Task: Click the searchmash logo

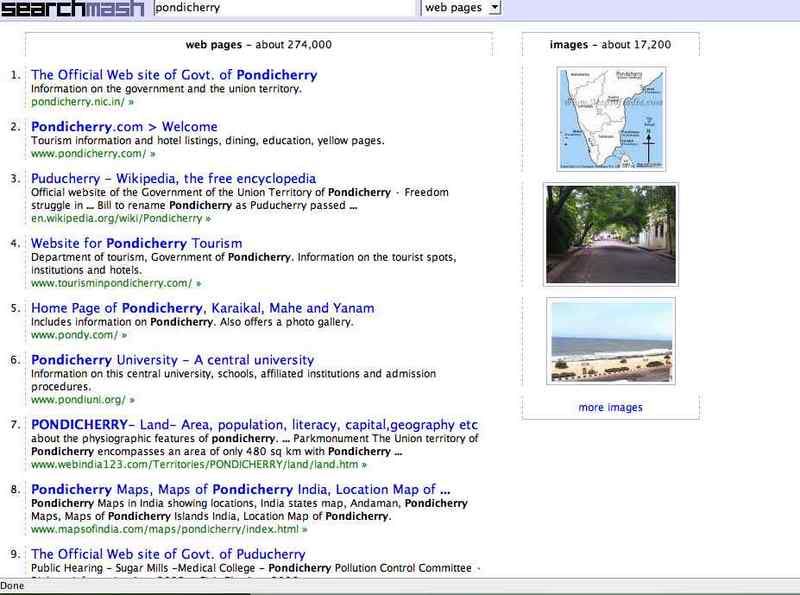Action: (72, 8)
